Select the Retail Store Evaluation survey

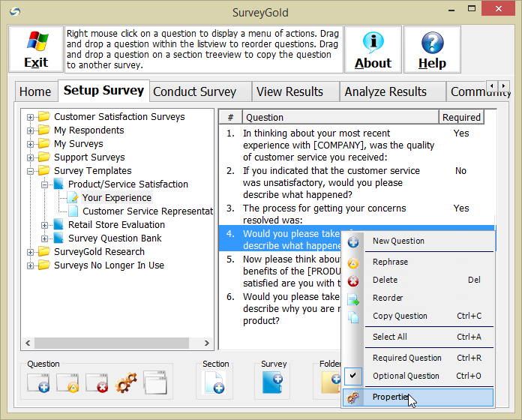pyautogui.click(x=116, y=225)
